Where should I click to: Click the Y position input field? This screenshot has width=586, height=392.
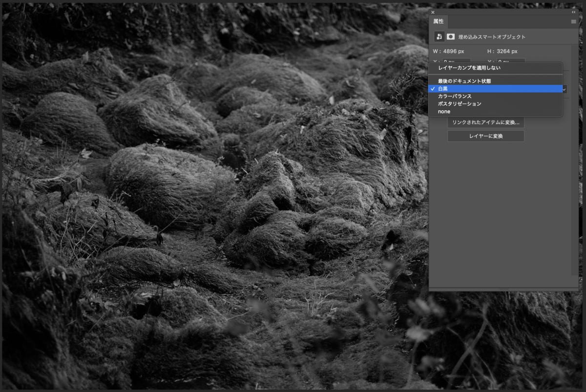coord(511,61)
